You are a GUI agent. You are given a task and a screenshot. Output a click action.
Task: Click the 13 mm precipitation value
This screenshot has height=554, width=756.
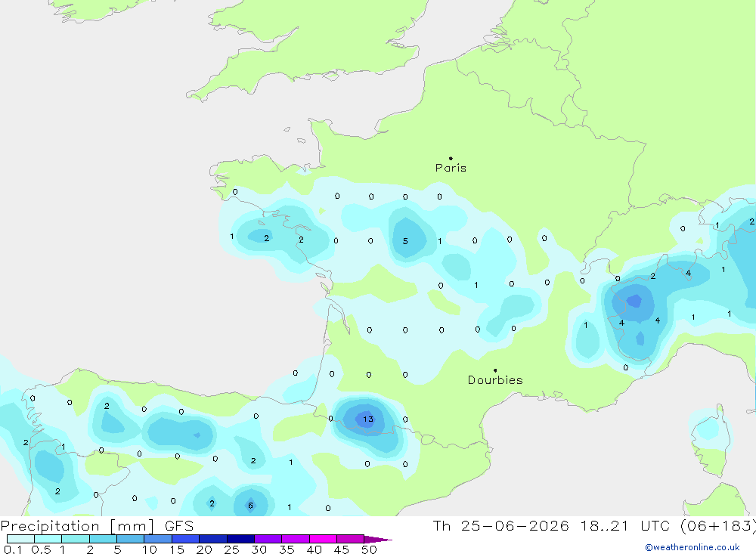pos(368,419)
